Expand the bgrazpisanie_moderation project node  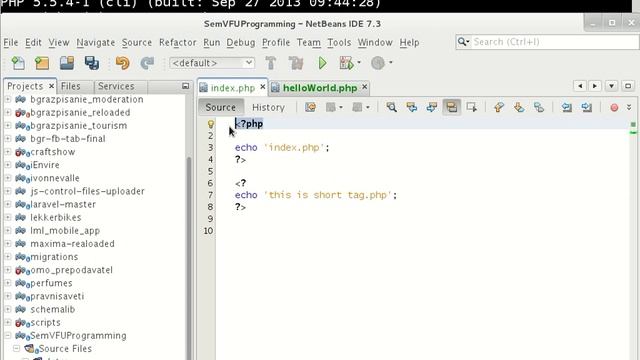pos(8,99)
